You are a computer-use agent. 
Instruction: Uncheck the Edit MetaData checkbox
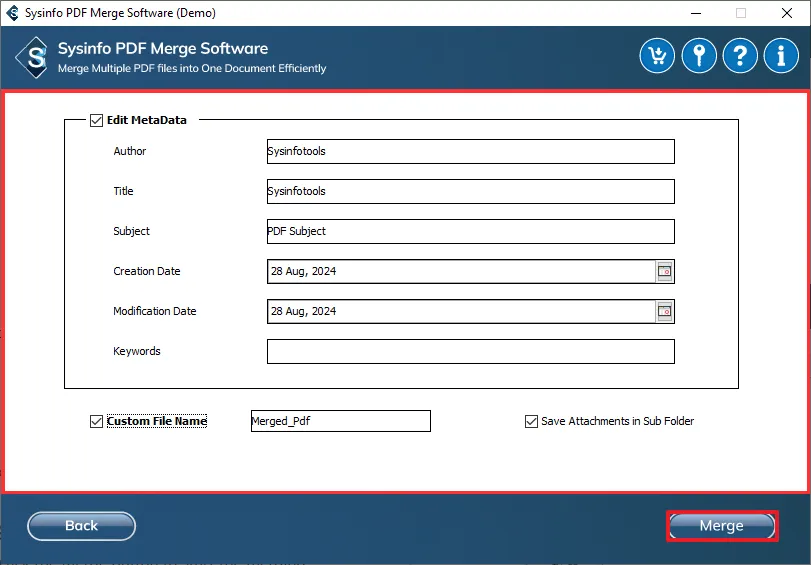click(96, 120)
